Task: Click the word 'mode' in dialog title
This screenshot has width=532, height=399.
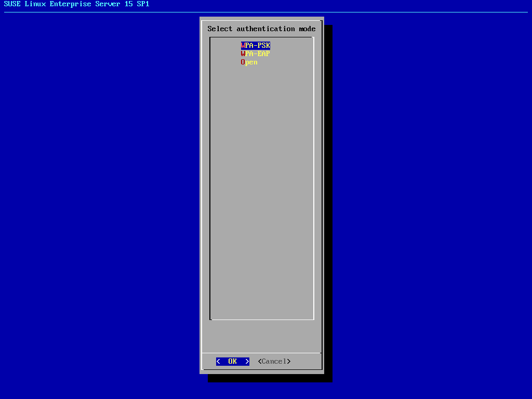Action: click(x=307, y=29)
